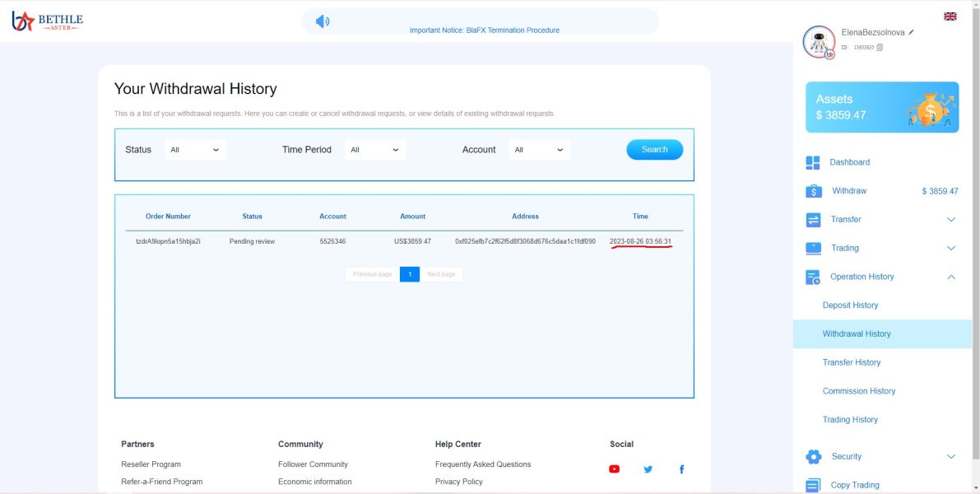Screen dimensions: 980x494
Task: Go to Dashboard in sidebar
Action: click(x=849, y=162)
